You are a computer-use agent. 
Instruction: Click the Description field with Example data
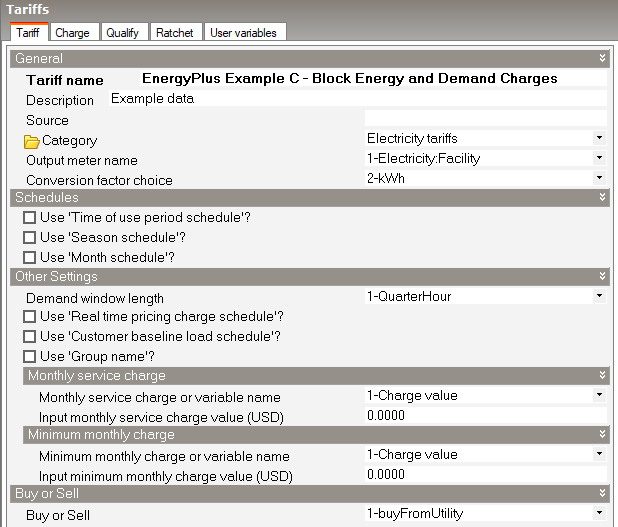point(358,98)
